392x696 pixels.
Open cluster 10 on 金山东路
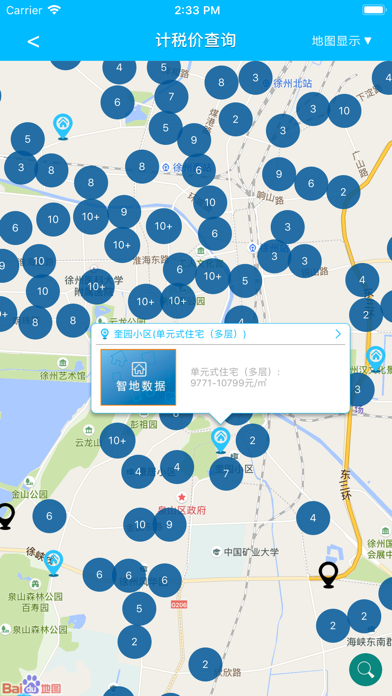(x=140, y=525)
